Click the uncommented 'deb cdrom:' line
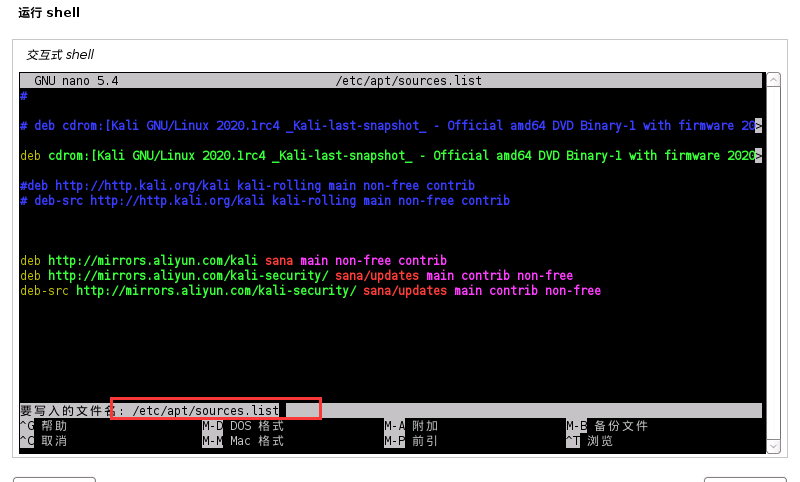The height and width of the screenshot is (482, 800). point(391,156)
